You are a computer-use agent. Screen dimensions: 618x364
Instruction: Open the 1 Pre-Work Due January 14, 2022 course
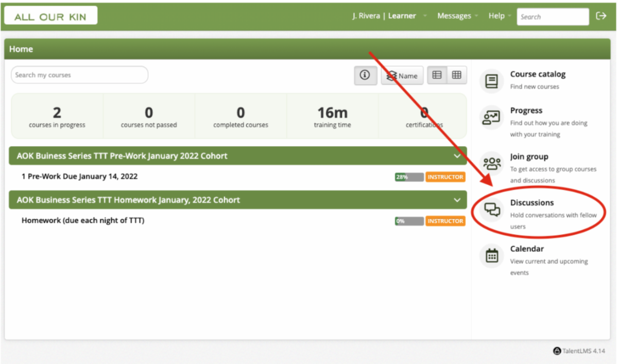(x=79, y=177)
